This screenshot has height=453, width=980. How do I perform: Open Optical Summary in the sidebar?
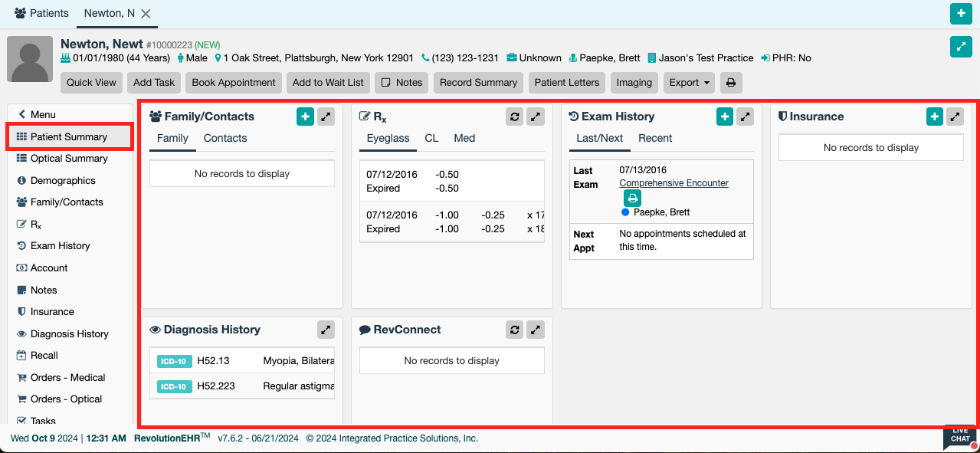click(69, 159)
